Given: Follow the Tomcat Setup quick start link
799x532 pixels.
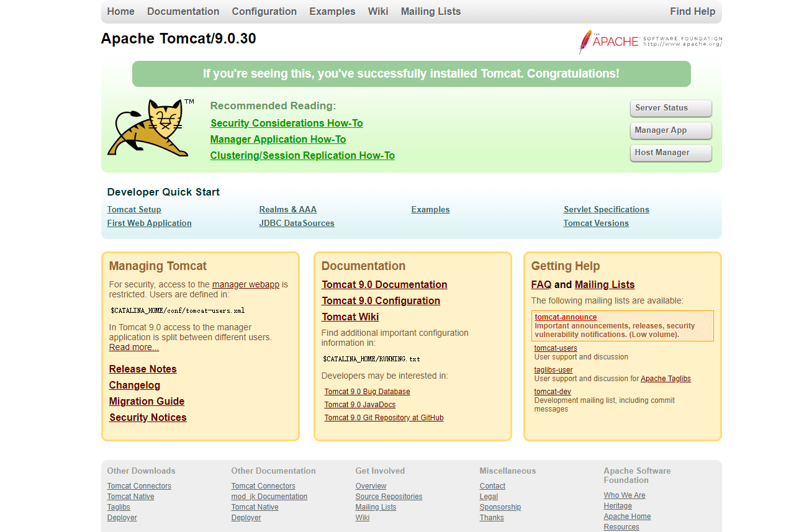Looking at the screenshot, I should tap(134, 210).
